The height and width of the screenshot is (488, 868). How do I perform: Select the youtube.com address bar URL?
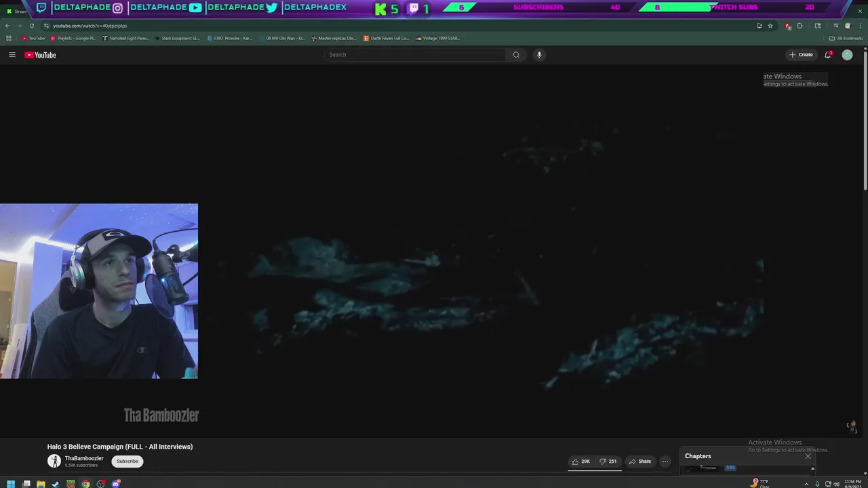point(90,26)
